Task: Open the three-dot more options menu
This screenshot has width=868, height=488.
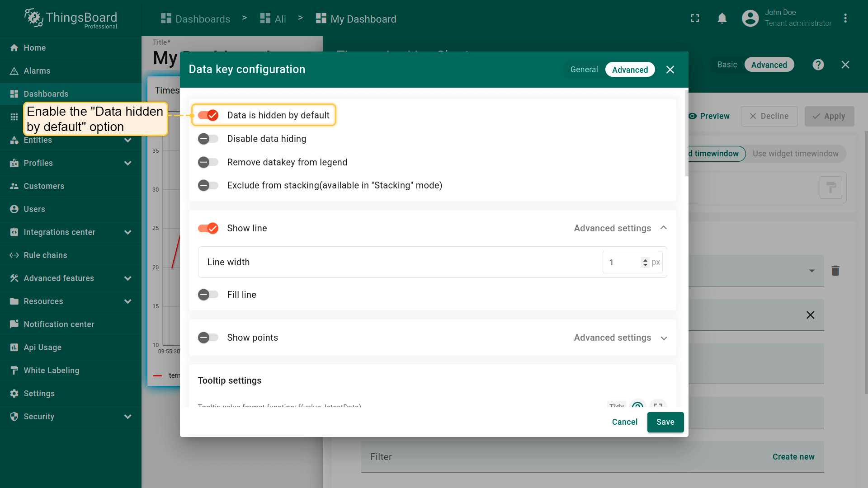Action: (845, 19)
